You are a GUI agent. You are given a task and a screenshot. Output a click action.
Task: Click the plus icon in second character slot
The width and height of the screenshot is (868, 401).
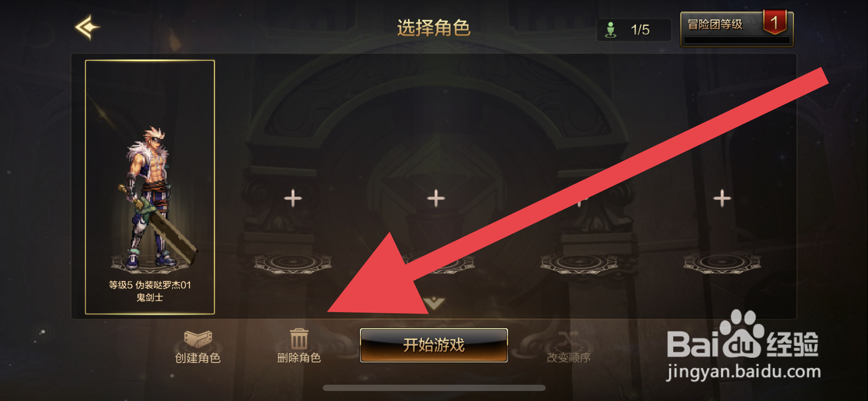[293, 198]
